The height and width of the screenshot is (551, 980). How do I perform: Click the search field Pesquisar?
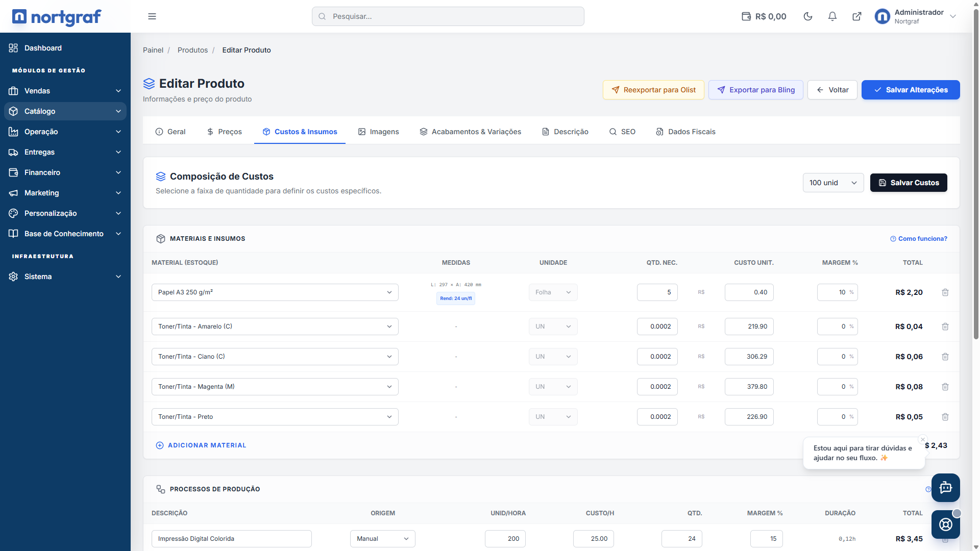click(x=448, y=16)
